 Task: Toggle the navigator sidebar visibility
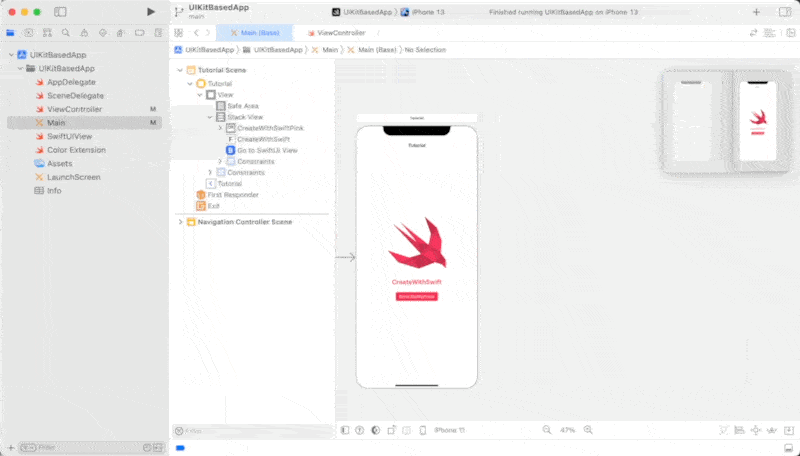tap(60, 12)
